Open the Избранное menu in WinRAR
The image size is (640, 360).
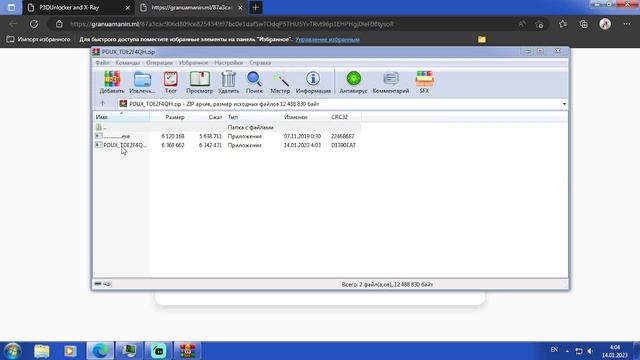point(193,63)
